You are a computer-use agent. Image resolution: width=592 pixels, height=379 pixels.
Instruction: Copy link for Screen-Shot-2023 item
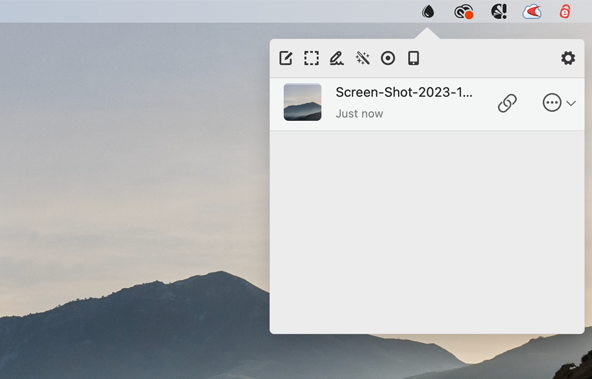507,103
